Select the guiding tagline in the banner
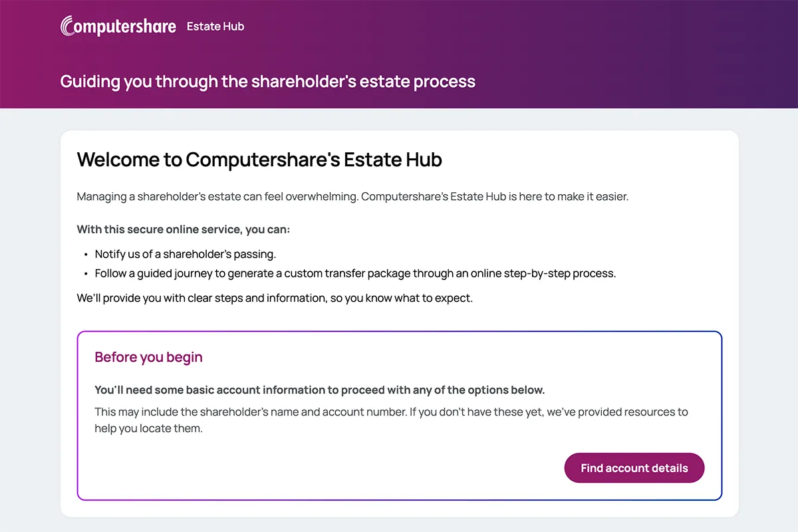This screenshot has height=532, width=798. coord(267,81)
